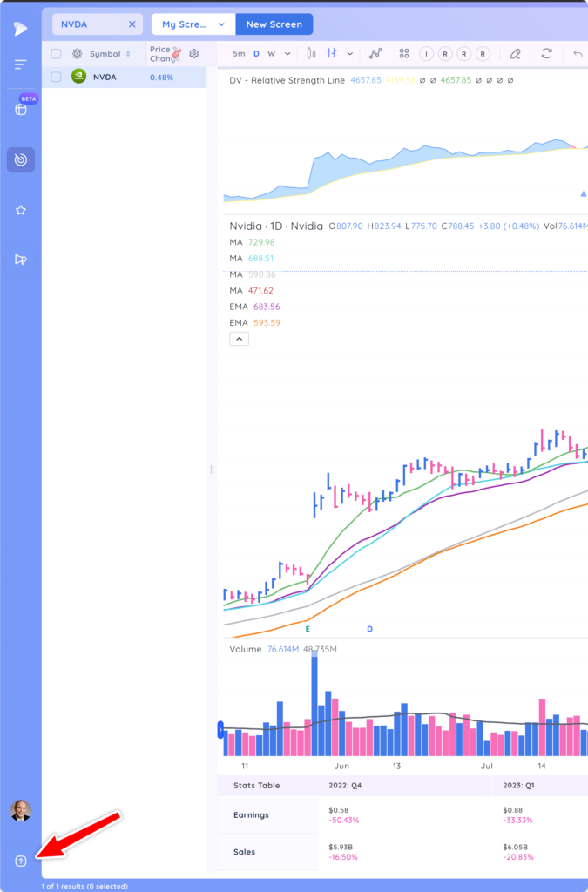Viewport: 588px width, 892px height.
Task: Open help via question mark icon
Action: (21, 862)
